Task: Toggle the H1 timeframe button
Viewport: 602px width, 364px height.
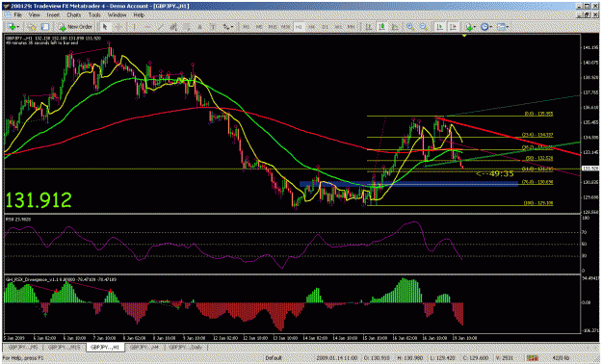Action: click(299, 27)
